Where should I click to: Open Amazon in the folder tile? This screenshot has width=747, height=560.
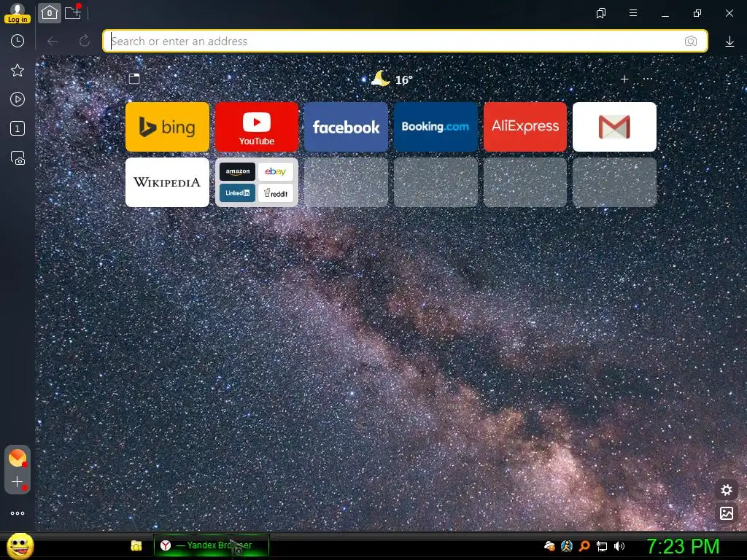(237, 171)
